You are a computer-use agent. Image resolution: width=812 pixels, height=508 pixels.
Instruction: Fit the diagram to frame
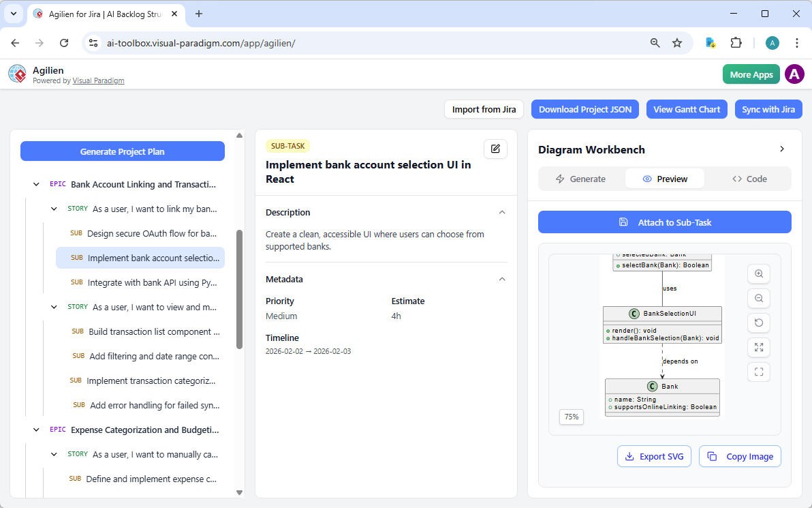click(759, 372)
